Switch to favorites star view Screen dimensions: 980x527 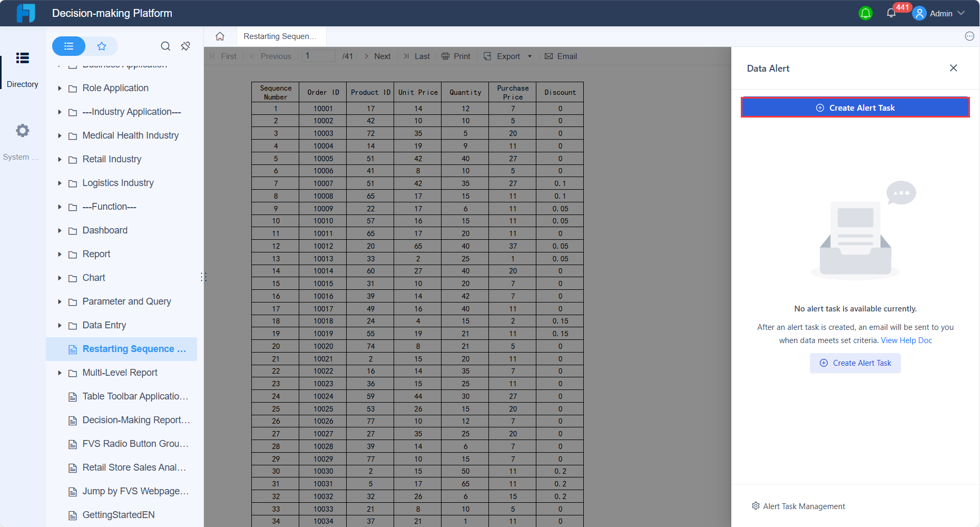[102, 46]
